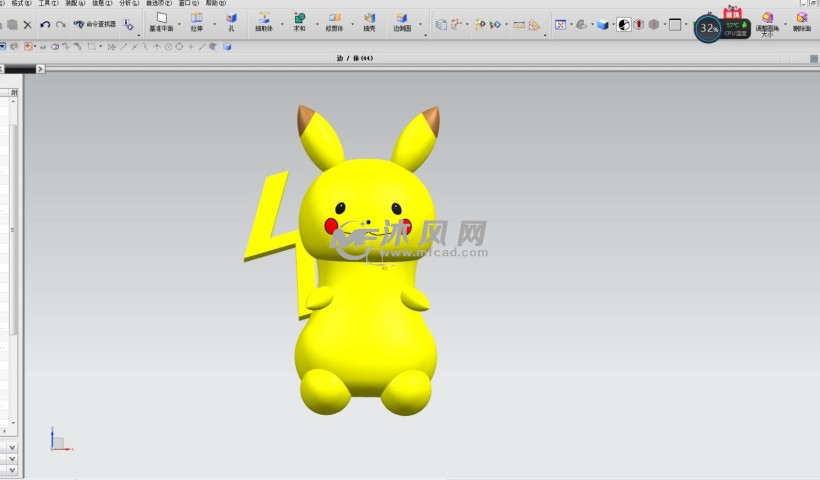Click the grey layered sheets icon
This screenshot has height=480, width=820.
click(x=441, y=25)
